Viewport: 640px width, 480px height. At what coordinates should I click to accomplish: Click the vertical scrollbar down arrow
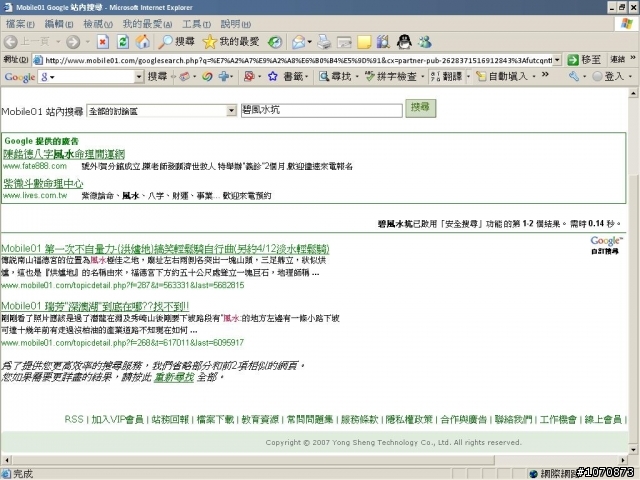(633, 450)
